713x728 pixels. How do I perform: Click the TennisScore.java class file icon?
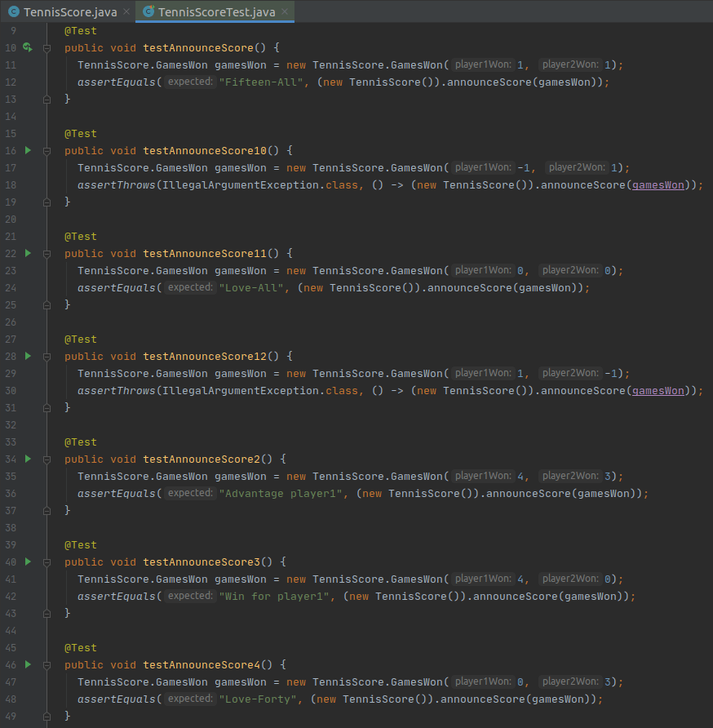(x=14, y=11)
